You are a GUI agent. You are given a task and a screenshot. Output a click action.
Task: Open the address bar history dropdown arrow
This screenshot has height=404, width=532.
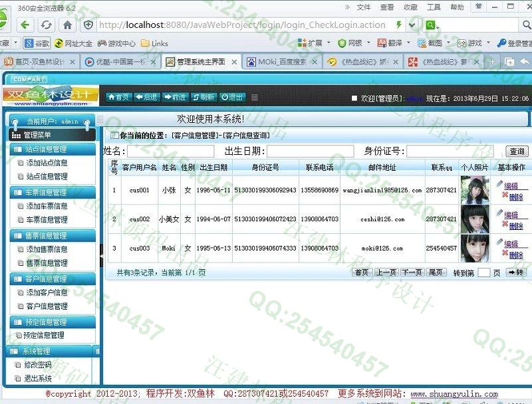[412, 25]
